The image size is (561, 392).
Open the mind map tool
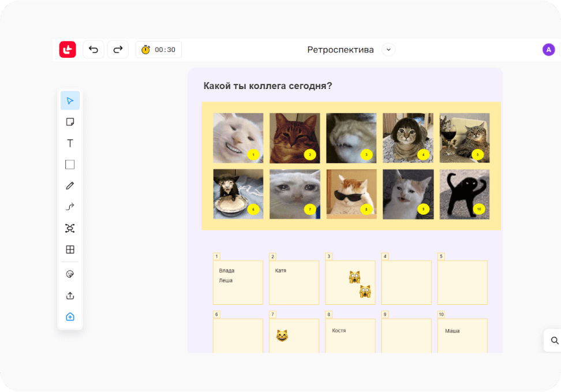[x=70, y=228]
